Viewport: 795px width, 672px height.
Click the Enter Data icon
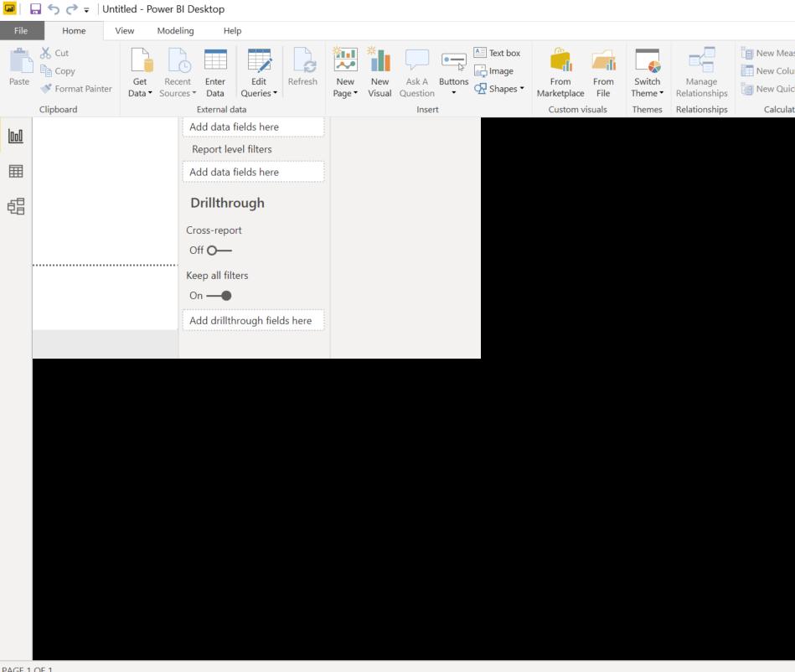click(x=215, y=70)
